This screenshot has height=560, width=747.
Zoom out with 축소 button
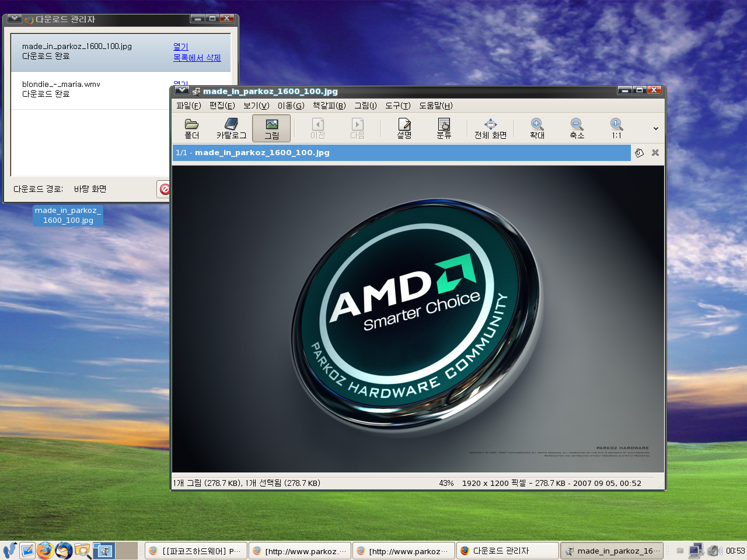tap(577, 128)
